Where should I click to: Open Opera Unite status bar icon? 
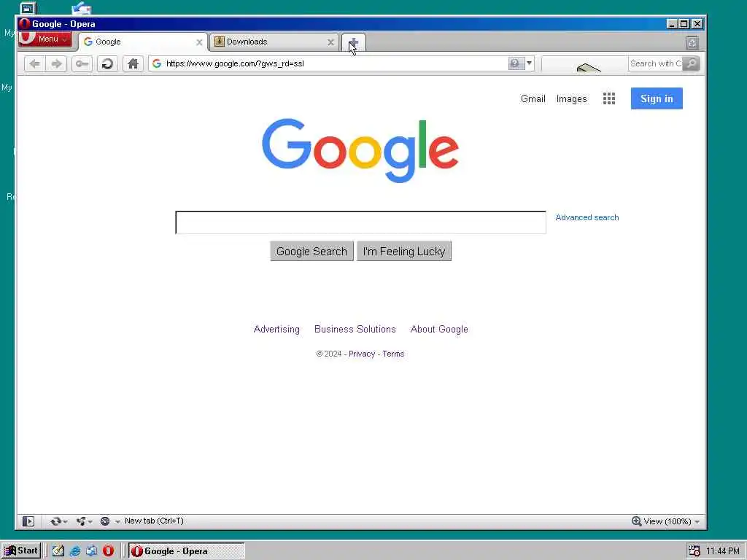pyautogui.click(x=81, y=521)
